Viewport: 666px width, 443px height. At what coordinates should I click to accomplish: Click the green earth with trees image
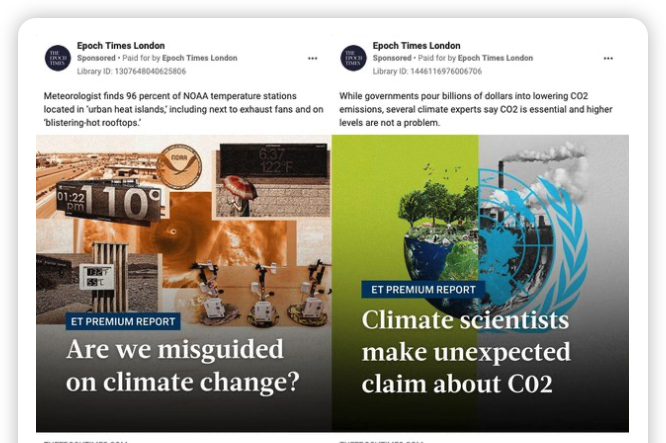[440, 229]
